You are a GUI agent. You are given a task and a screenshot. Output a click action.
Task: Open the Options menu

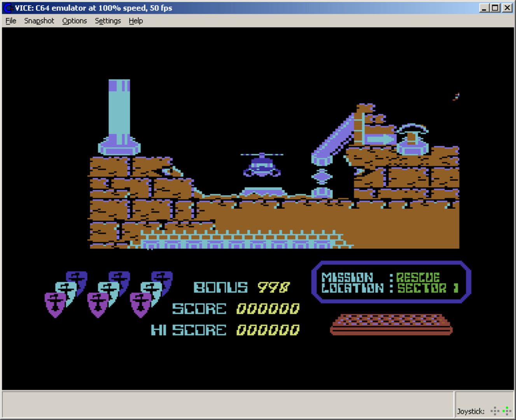[x=74, y=21]
